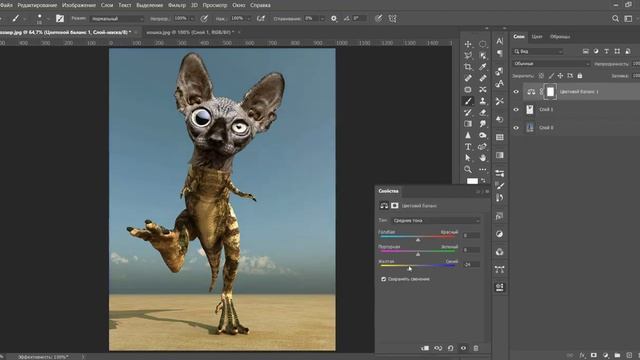Switch to the Swatches panel tab

click(560, 37)
